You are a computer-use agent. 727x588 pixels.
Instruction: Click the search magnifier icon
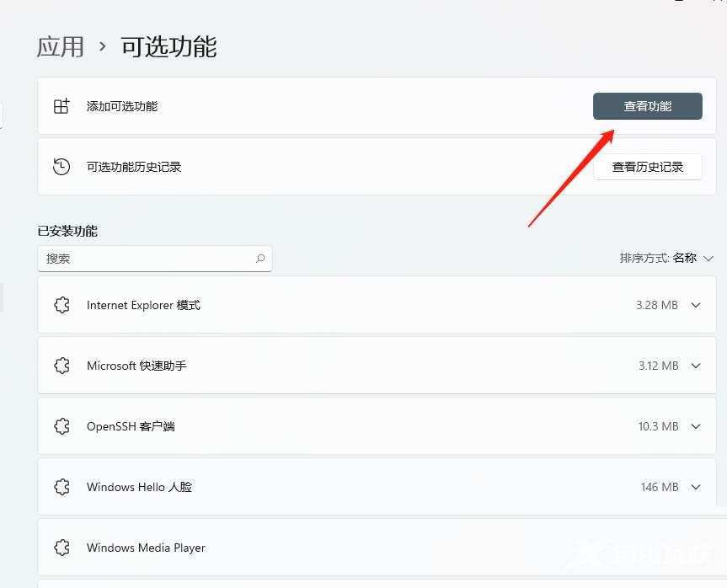click(260, 259)
